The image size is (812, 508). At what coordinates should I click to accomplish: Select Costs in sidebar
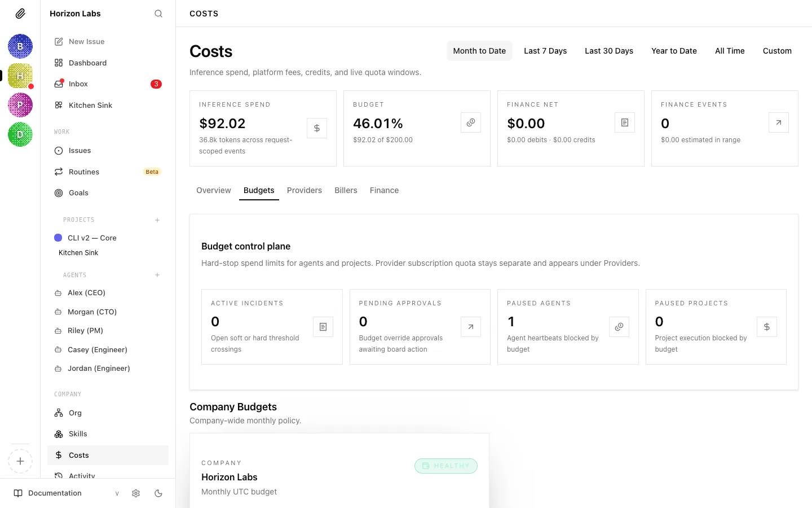coord(108,456)
